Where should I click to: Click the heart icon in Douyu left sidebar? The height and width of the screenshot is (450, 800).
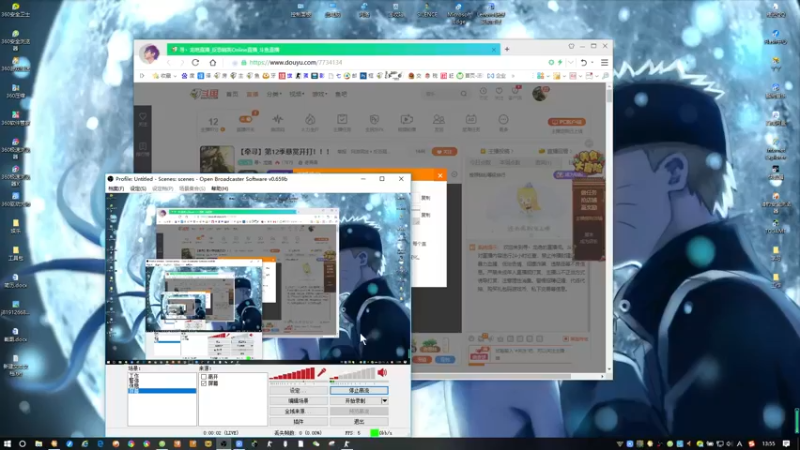point(143,116)
